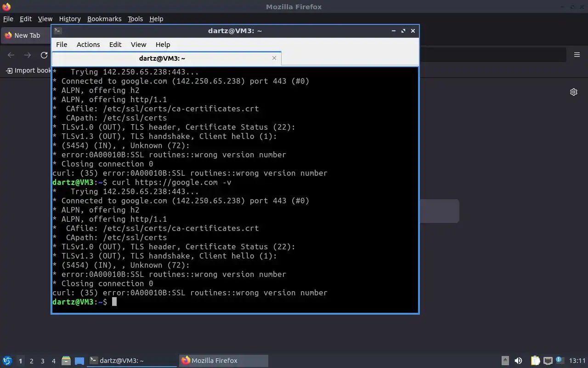This screenshot has height=368, width=588.
Task: Click Import bookmarks in Firefox bookmarks toolbar
Action: [x=29, y=70]
